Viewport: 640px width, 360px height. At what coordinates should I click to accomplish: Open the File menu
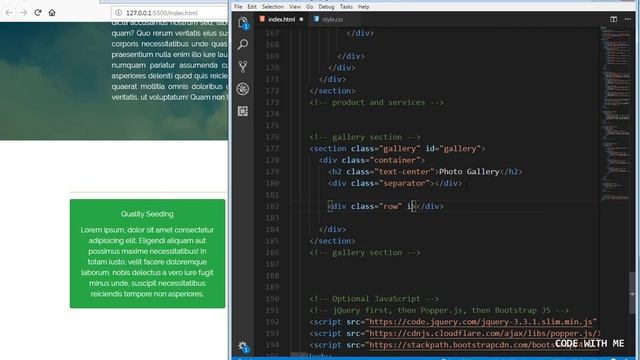pyautogui.click(x=238, y=7)
